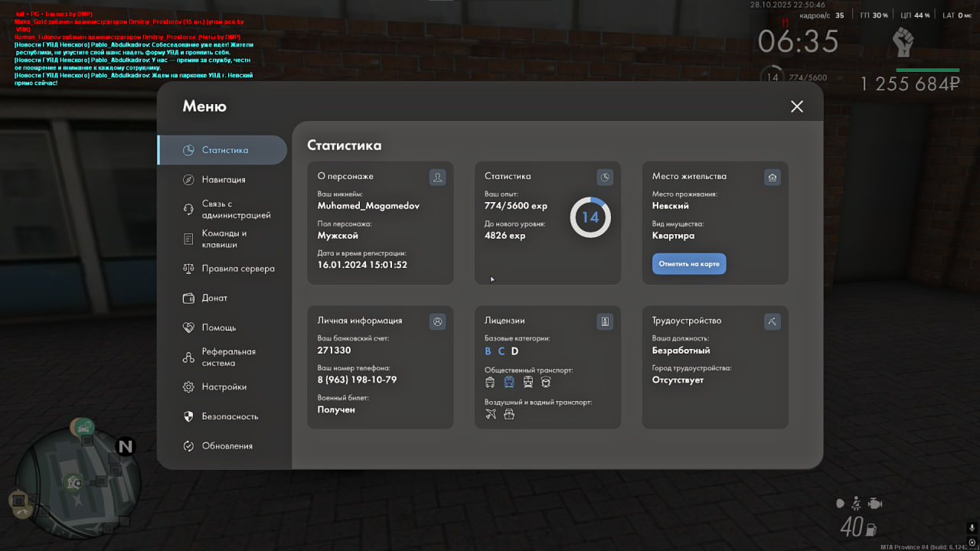980x551 pixels.
Task: Click the microphone icon at screen edge
Action: pyautogui.click(x=971, y=528)
